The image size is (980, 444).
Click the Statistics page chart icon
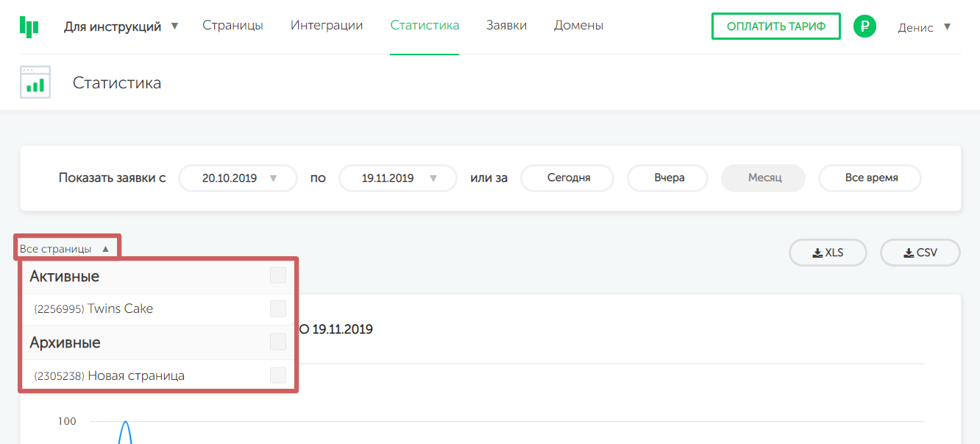35,82
